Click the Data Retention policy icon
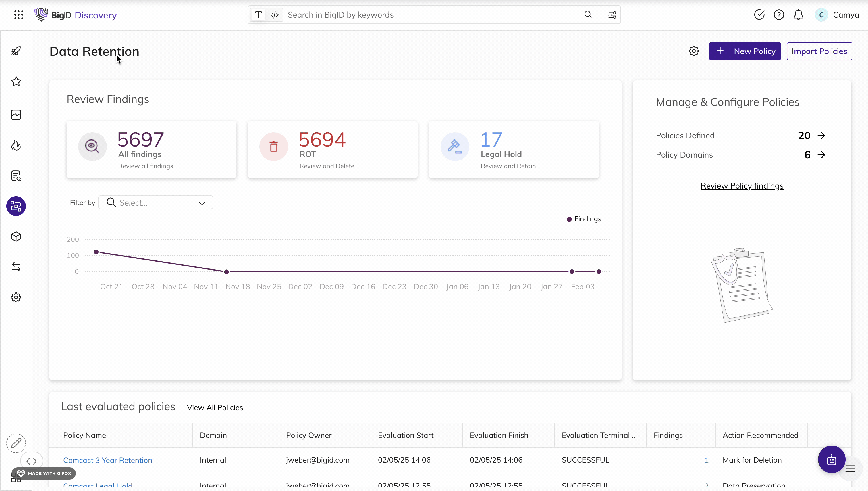The height and width of the screenshot is (491, 868). click(x=16, y=206)
